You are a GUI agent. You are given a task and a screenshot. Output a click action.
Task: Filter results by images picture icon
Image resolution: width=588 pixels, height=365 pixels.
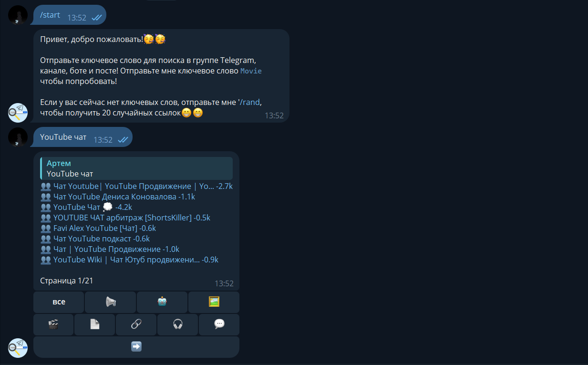pos(214,302)
